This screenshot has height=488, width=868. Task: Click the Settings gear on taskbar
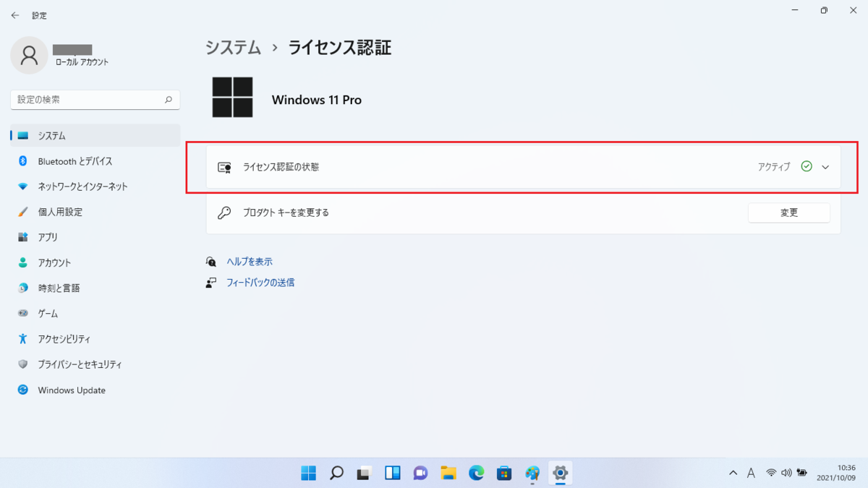[x=560, y=473]
